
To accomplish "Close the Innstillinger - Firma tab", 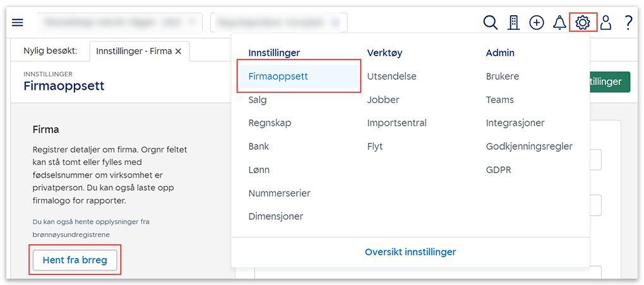I will click(178, 51).
